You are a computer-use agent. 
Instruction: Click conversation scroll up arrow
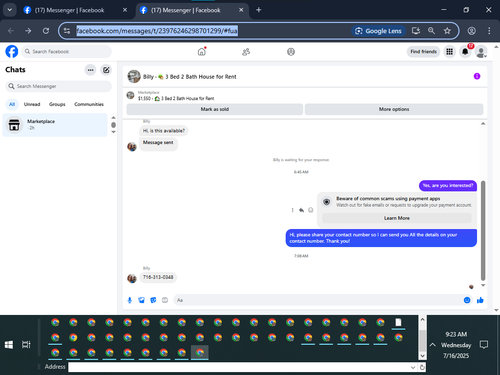tap(483, 124)
